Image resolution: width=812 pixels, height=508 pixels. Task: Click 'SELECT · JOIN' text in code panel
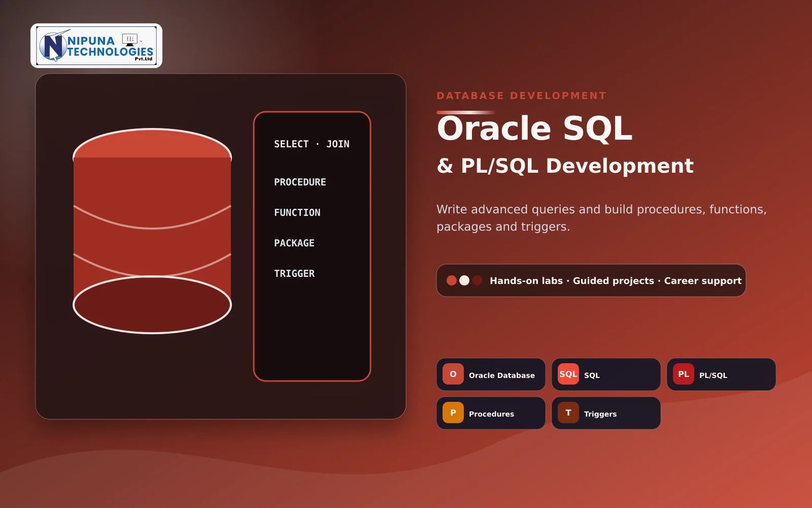point(312,144)
